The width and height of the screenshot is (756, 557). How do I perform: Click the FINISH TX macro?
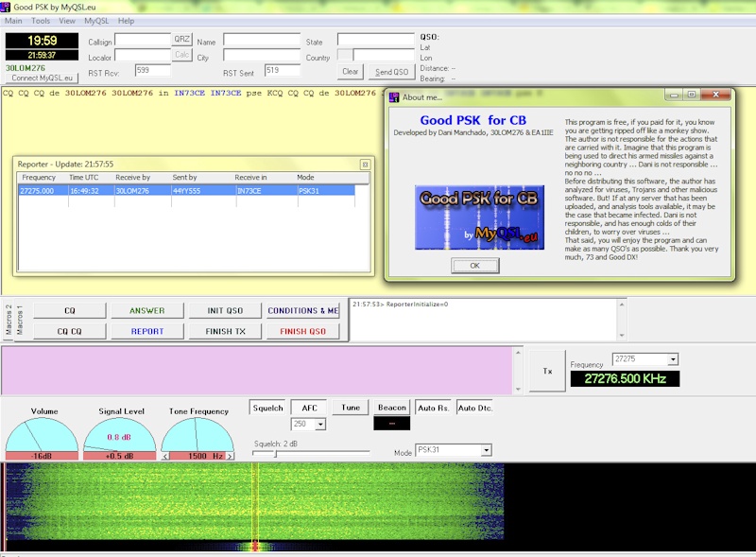225,331
